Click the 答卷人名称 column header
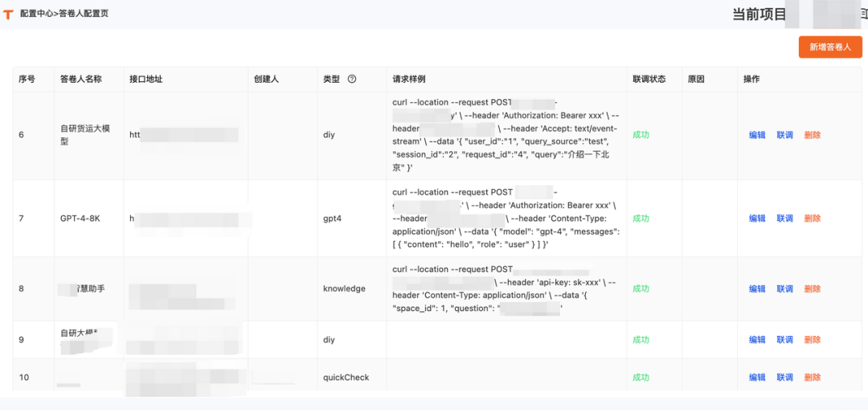This screenshot has height=410, width=868. 81,80
